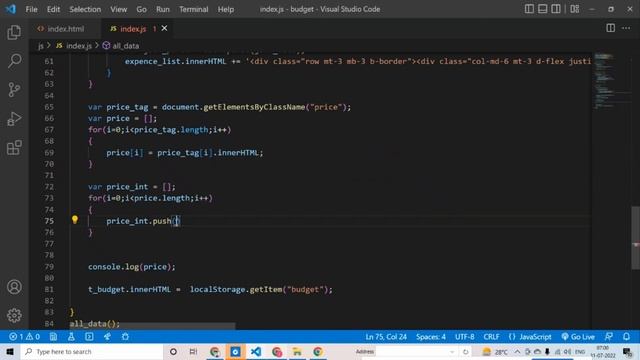Click price_int.push( code line
640x360 pixels.
click(x=143, y=221)
